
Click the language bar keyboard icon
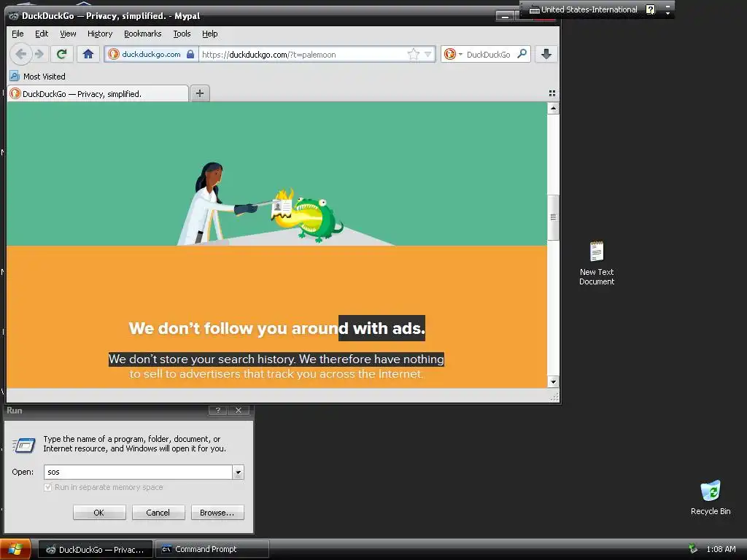535,9
